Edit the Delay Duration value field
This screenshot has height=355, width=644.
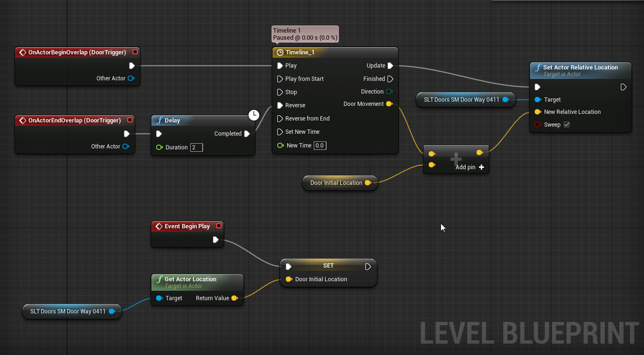click(x=196, y=147)
